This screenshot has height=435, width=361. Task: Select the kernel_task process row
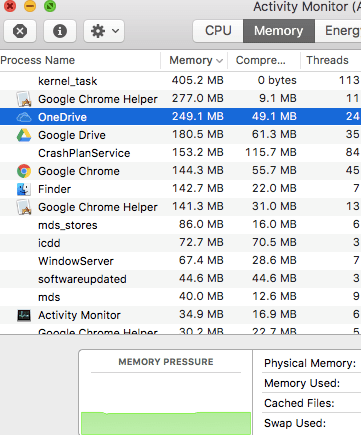pyautogui.click(x=180, y=81)
